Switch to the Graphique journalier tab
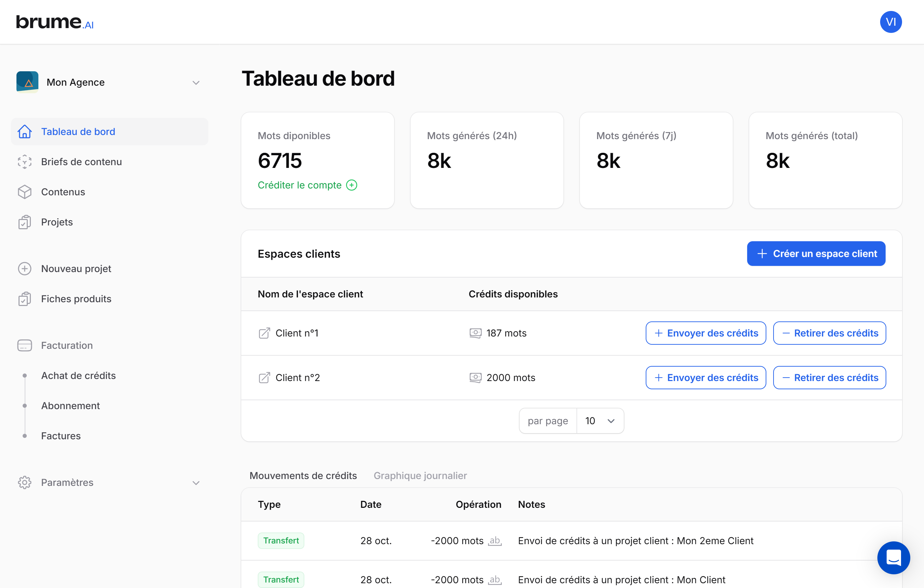Image resolution: width=924 pixels, height=588 pixels. point(420,476)
